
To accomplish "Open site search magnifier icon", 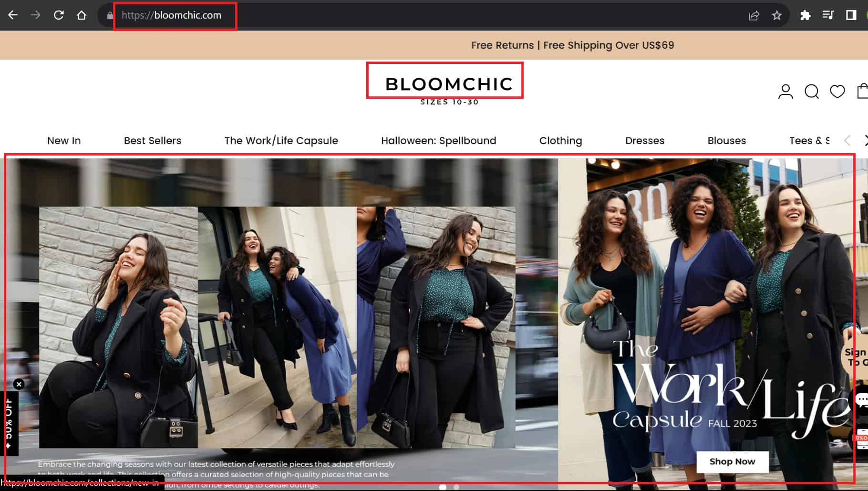I will (x=811, y=91).
